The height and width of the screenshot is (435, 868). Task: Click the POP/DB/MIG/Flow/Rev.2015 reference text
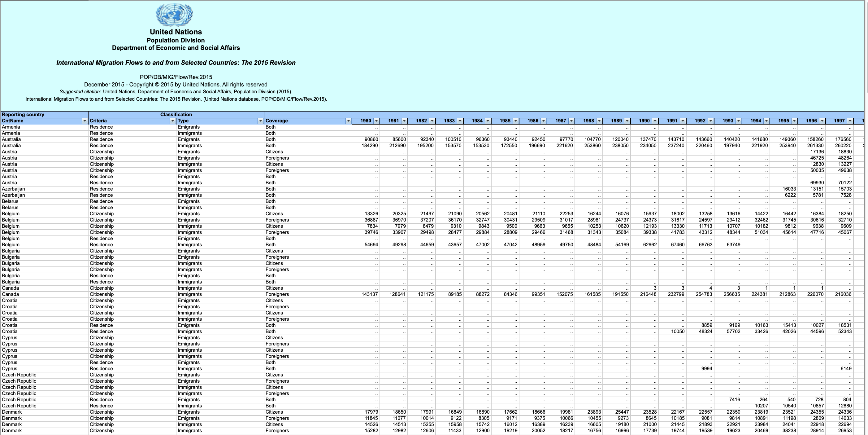tap(176, 77)
